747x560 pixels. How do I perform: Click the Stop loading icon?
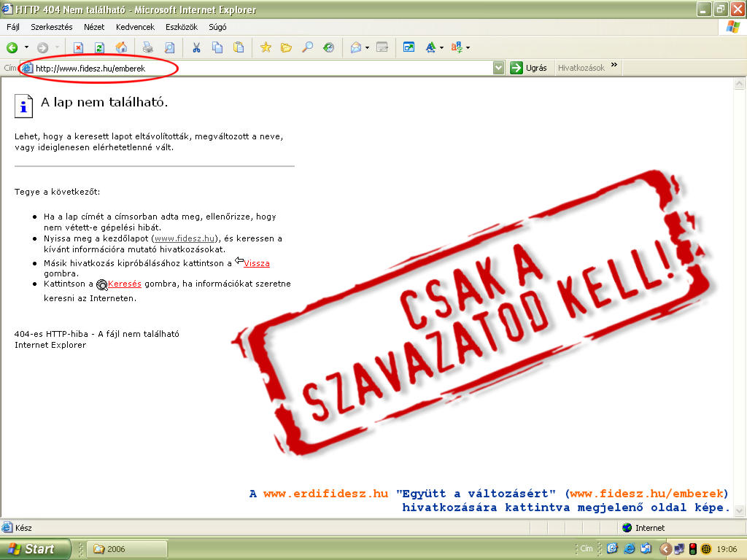pyautogui.click(x=78, y=48)
